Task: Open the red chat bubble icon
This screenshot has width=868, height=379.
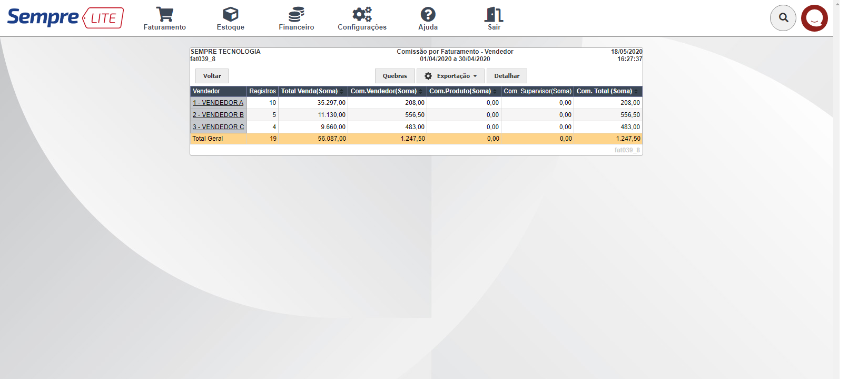Action: point(814,18)
